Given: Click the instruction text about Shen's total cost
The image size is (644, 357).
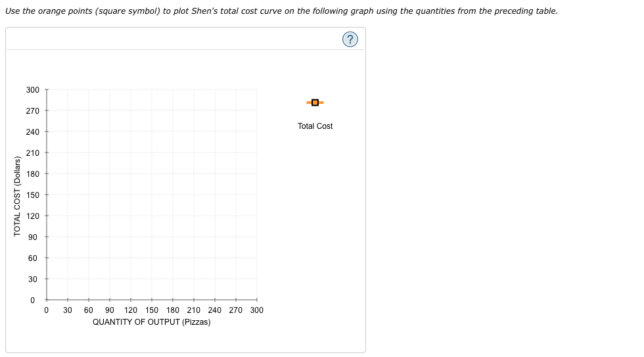Looking at the screenshot, I should 282,11.
